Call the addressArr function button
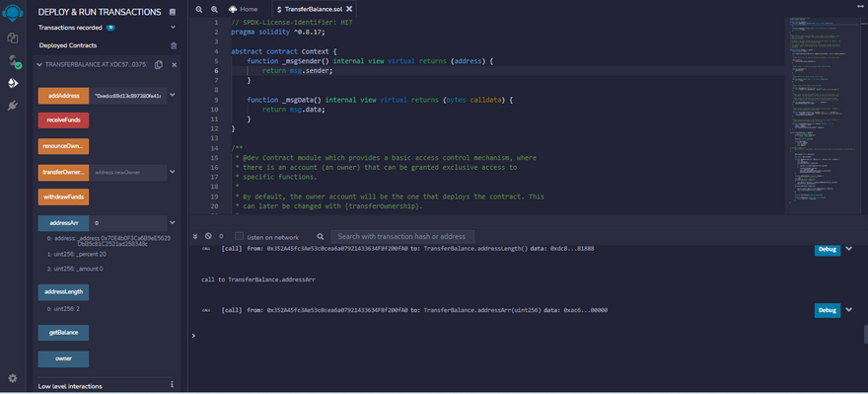Viewport: 868px width, 394px height. pos(64,223)
